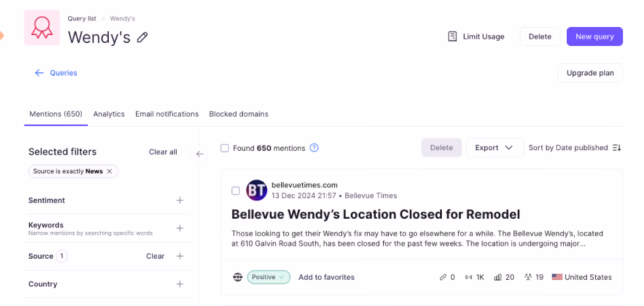This screenshot has height=306, width=644.
Task: Remove the Source is exactly News filter
Action: pyautogui.click(x=109, y=171)
